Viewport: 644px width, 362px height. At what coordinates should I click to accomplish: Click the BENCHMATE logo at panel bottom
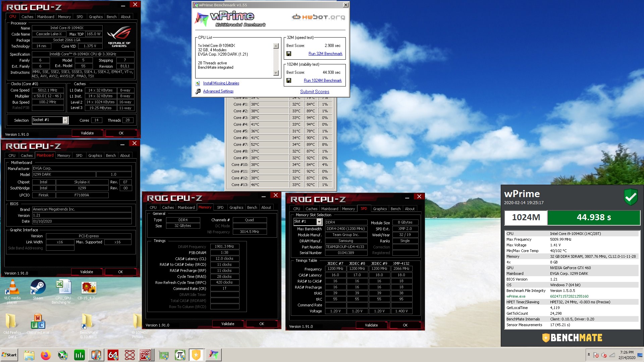click(x=572, y=338)
